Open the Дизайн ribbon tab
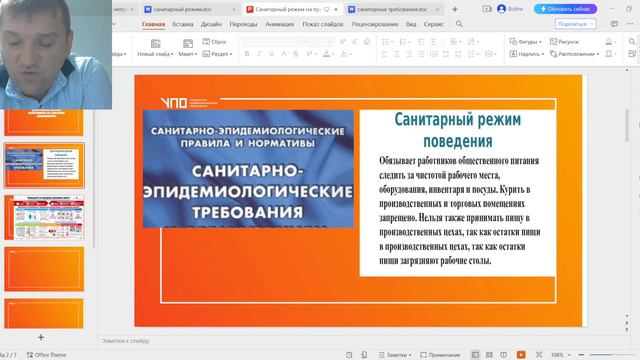The image size is (640, 360). click(x=211, y=24)
